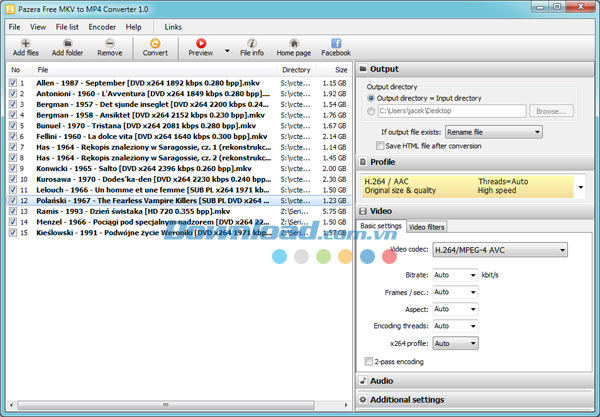
Task: Click the Audio section note icon
Action: (363, 381)
